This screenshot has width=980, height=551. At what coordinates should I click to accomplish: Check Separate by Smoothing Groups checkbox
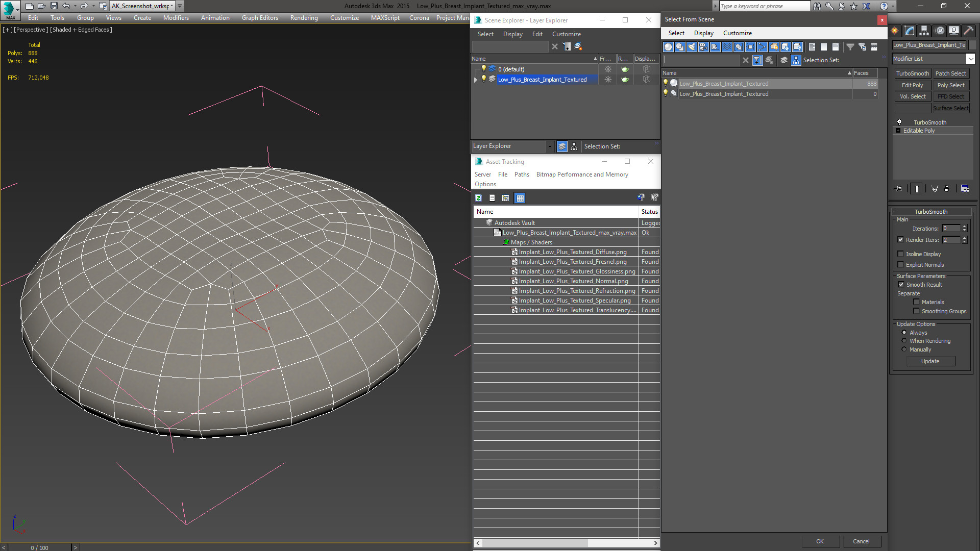point(916,311)
